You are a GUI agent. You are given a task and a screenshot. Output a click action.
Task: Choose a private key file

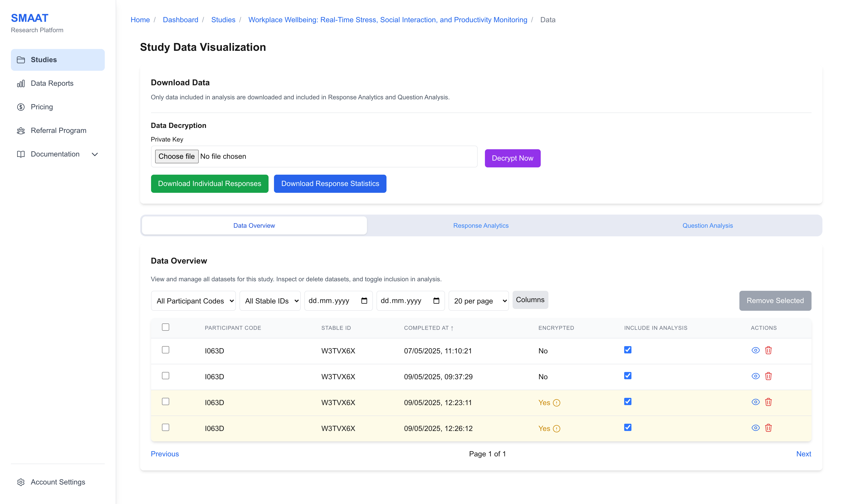tap(177, 156)
